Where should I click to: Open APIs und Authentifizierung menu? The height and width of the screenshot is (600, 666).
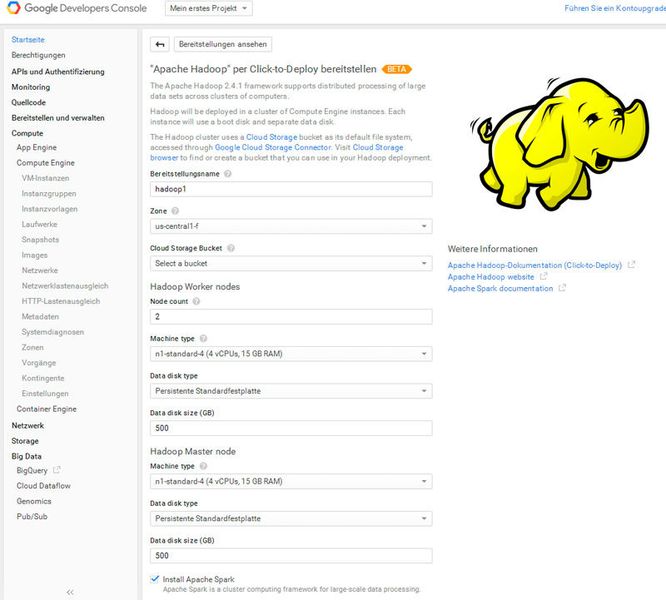click(x=58, y=71)
